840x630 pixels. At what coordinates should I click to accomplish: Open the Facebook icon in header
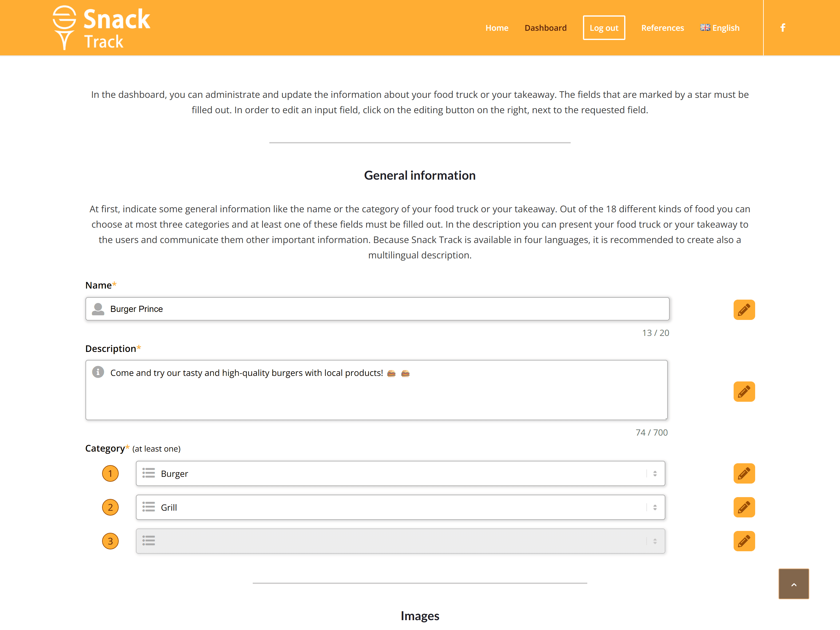(x=783, y=28)
